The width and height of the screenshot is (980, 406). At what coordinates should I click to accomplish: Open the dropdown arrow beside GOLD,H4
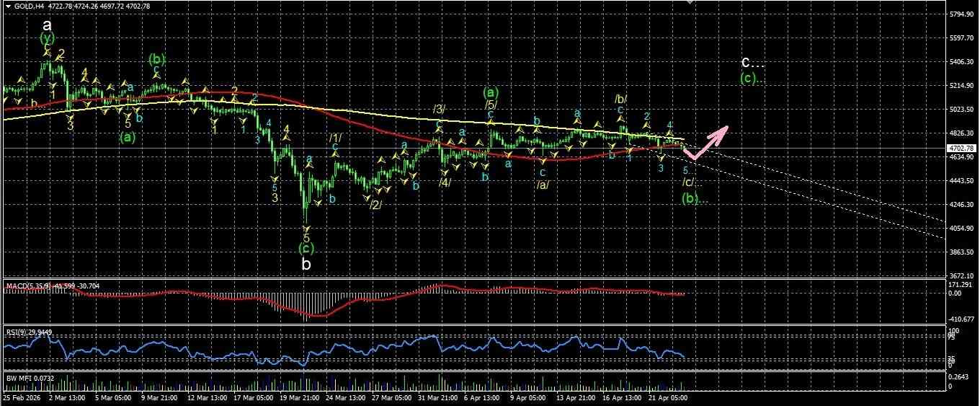coord(7,6)
